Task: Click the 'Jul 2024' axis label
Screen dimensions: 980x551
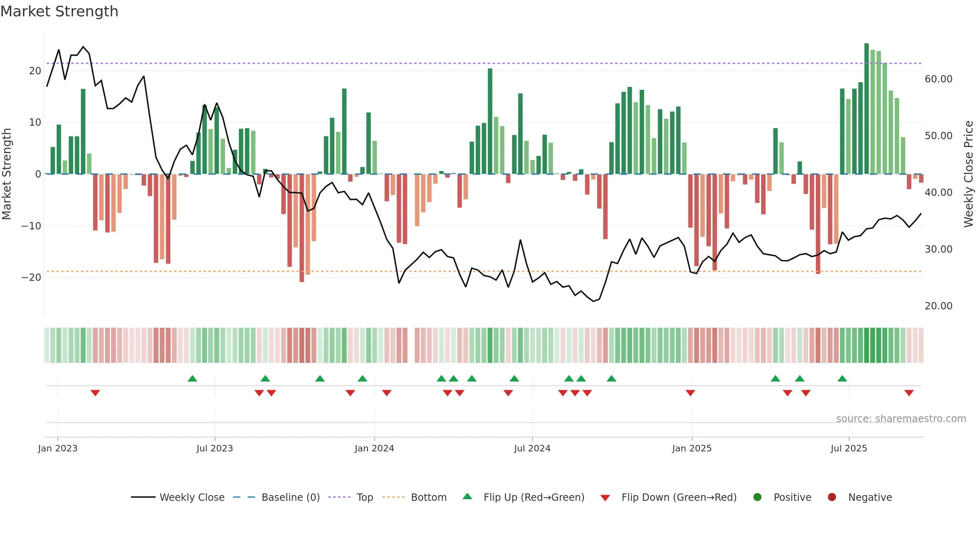Action: click(532, 448)
